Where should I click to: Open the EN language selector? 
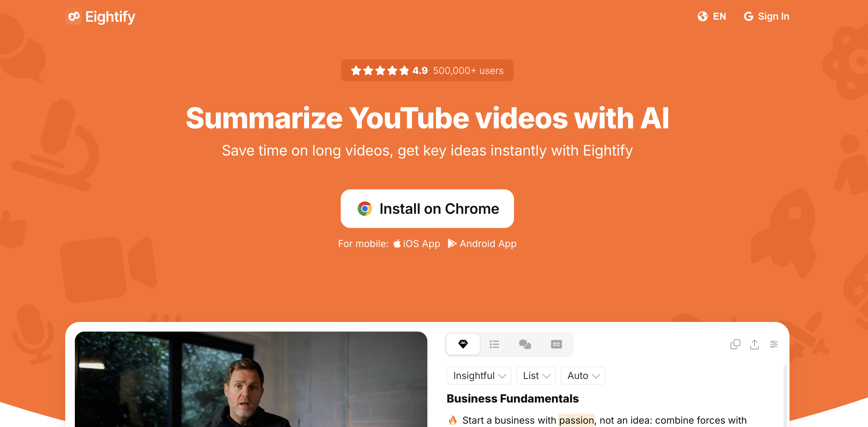click(712, 16)
